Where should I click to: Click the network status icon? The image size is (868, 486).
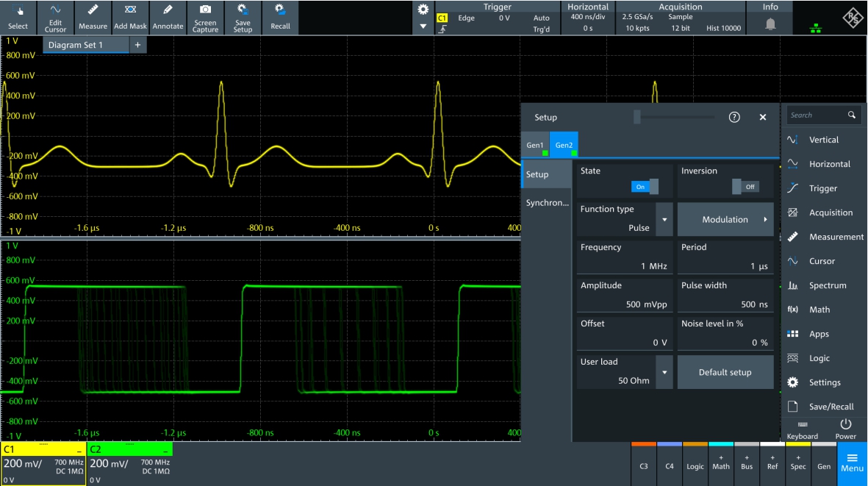pos(815,28)
